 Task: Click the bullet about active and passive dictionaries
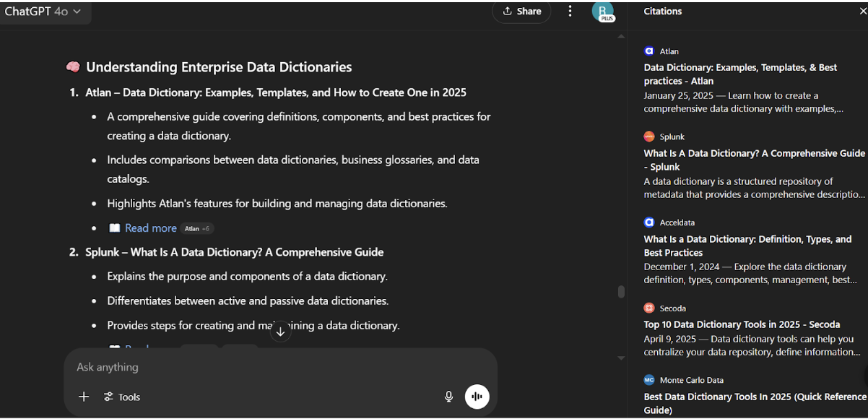248,301
